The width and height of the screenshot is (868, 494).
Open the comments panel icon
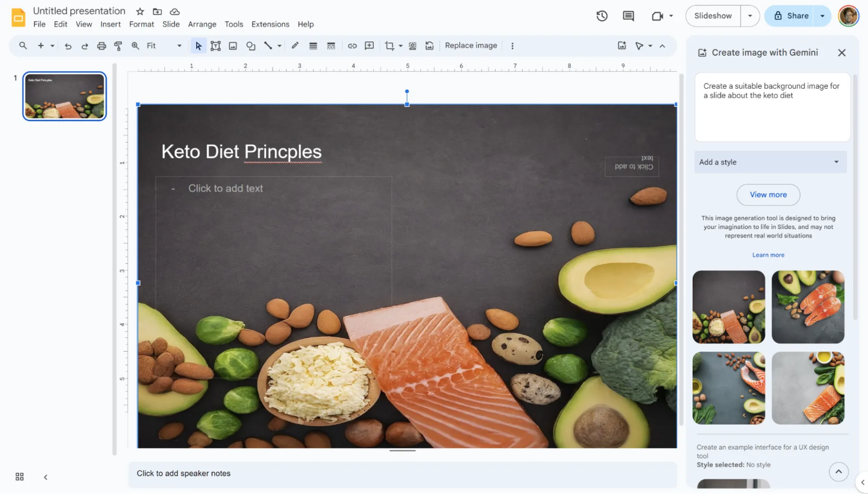pyautogui.click(x=628, y=16)
